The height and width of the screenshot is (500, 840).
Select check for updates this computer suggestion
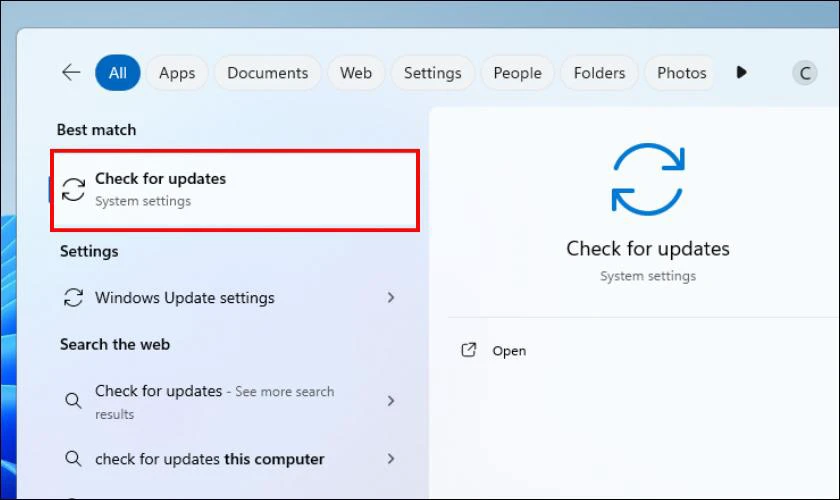[x=230, y=459]
